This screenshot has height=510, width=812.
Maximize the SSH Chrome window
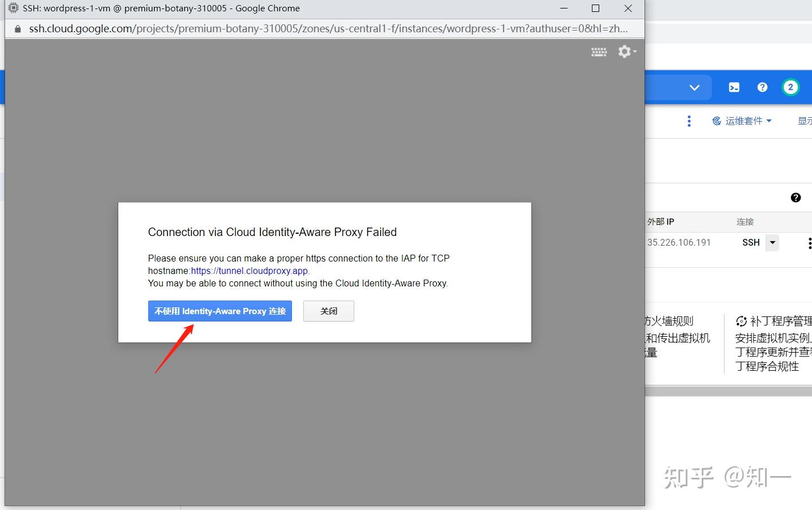click(x=595, y=8)
